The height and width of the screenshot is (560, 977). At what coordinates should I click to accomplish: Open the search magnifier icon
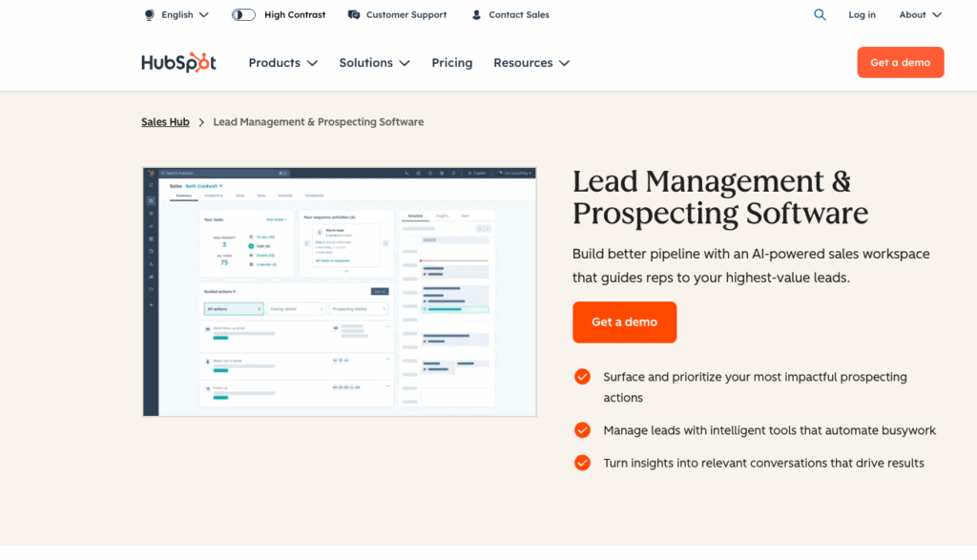pos(820,15)
